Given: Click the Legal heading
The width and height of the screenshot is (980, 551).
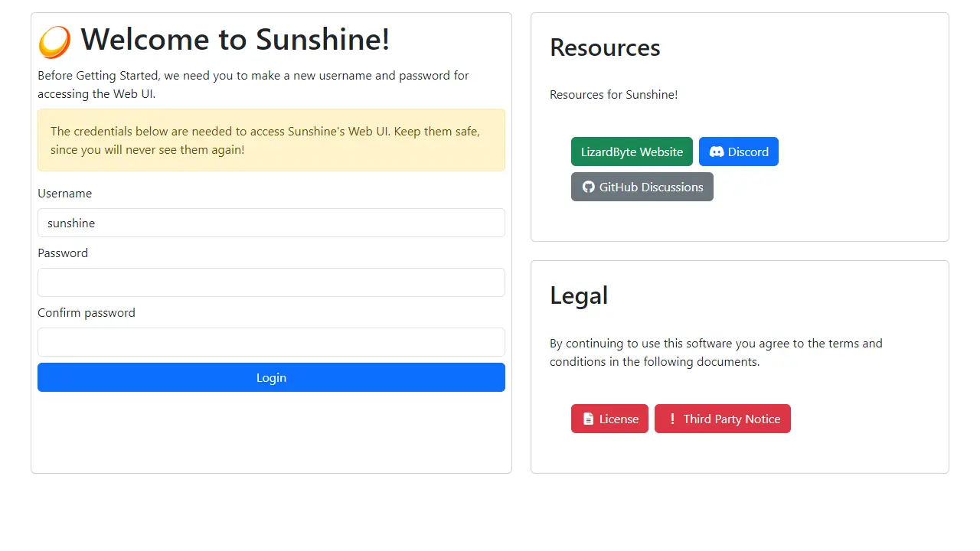Looking at the screenshot, I should point(579,295).
